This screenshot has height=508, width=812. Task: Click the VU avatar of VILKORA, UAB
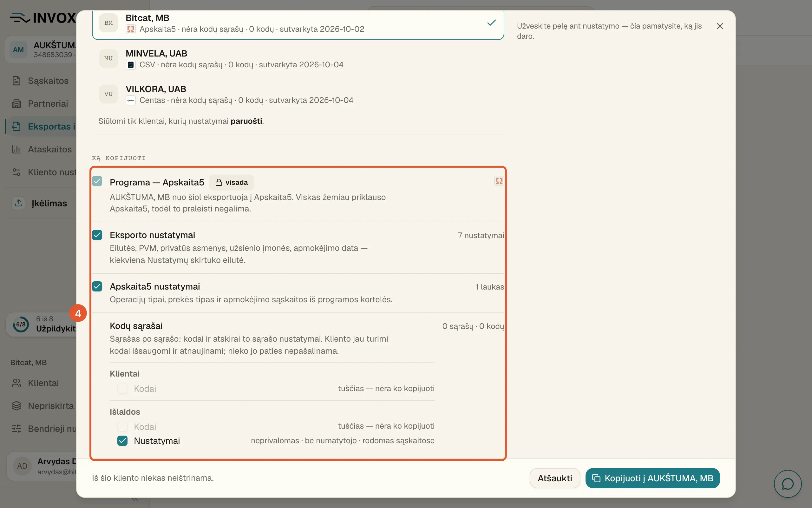(x=108, y=94)
